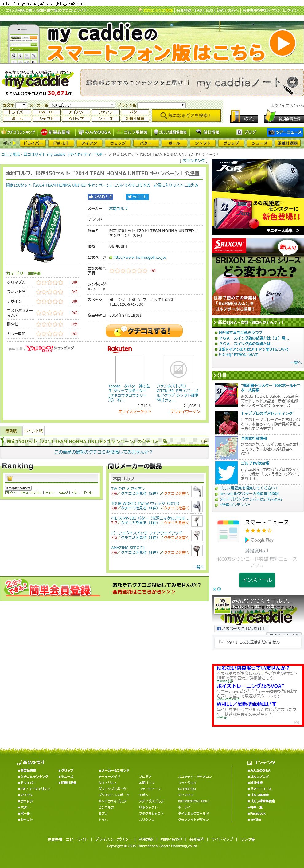Click お気に入りリストに加える link
The image size is (304, 868).
click(176, 185)
